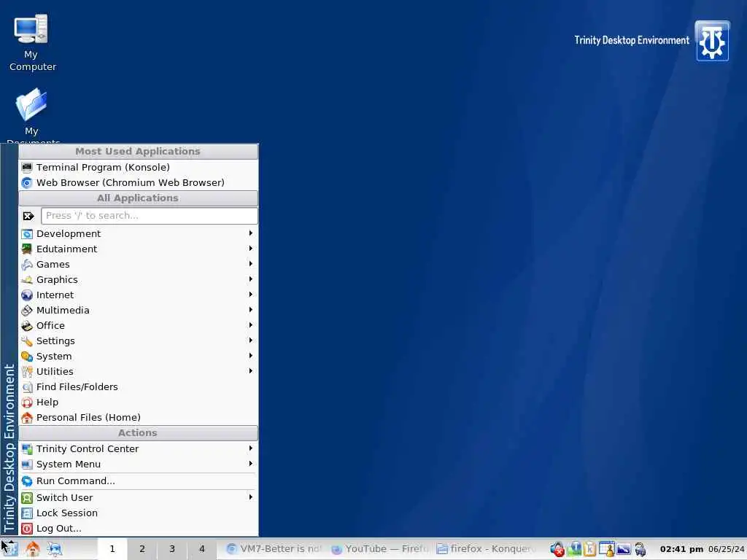Choose Run Command...

[x=138, y=481]
